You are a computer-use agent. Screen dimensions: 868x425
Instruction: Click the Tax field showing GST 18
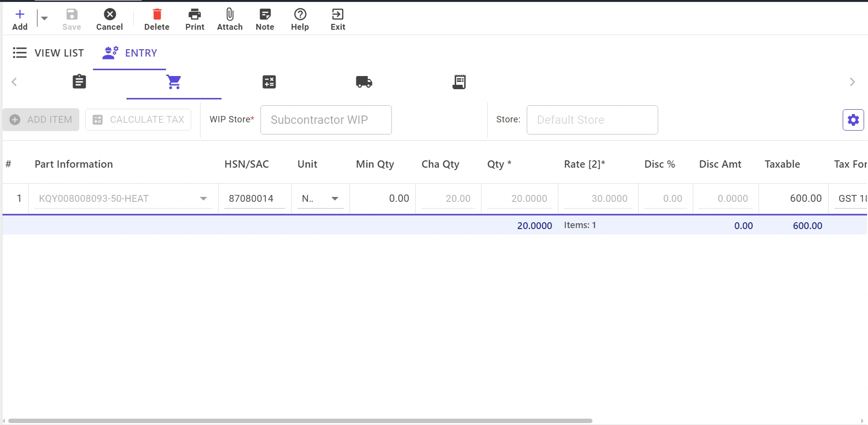tap(851, 198)
